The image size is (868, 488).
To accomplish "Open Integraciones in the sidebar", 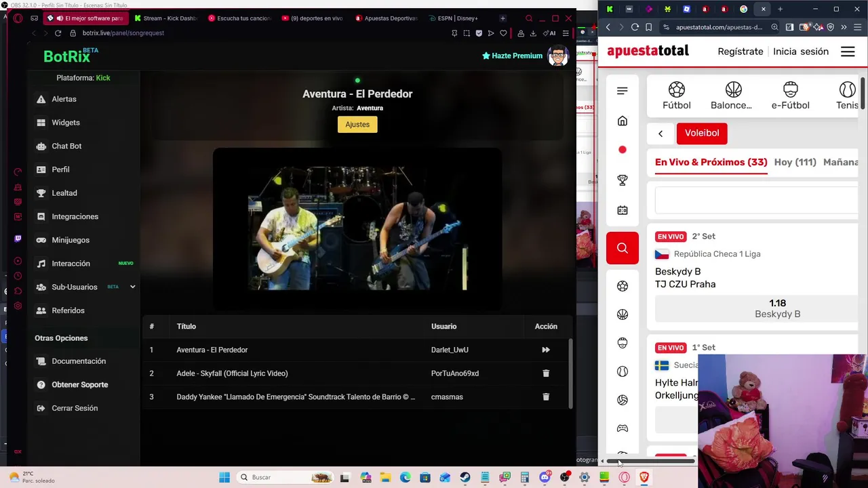I will pos(75,216).
